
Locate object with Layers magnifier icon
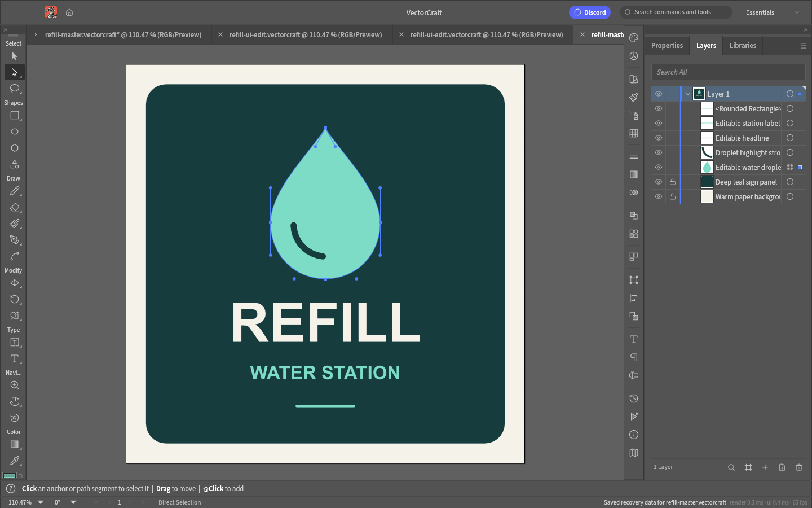pos(731,467)
